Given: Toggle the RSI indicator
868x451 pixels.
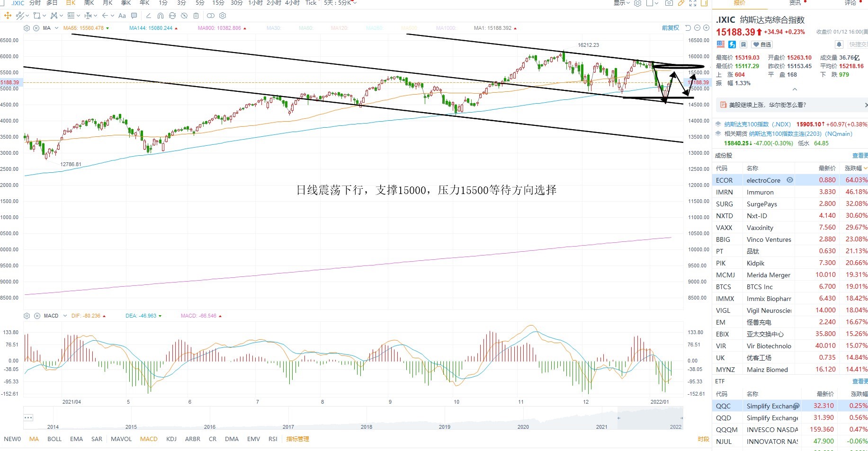Looking at the screenshot, I should pyautogui.click(x=273, y=439).
